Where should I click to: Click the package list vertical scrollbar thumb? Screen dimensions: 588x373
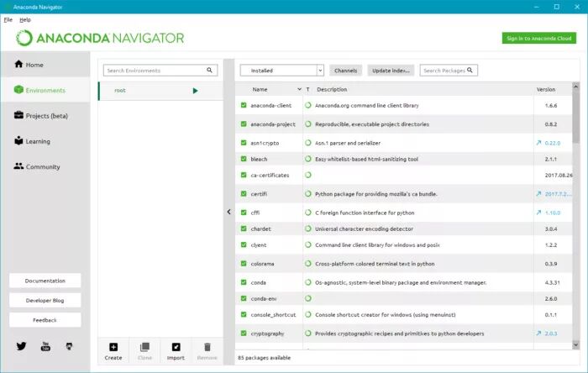point(575,117)
